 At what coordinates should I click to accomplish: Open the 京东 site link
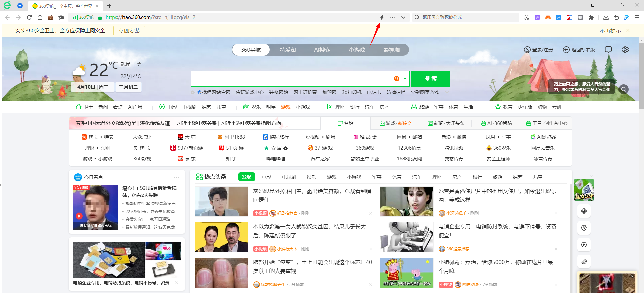(x=187, y=159)
